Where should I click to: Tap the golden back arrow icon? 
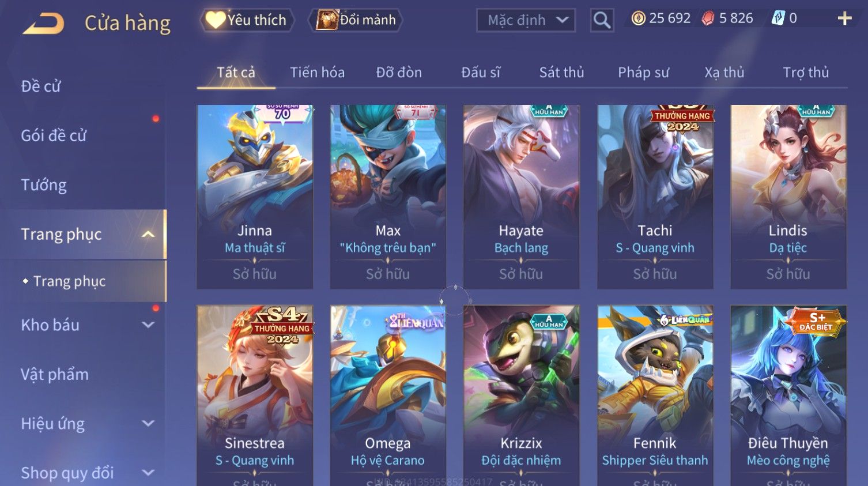[x=43, y=23]
